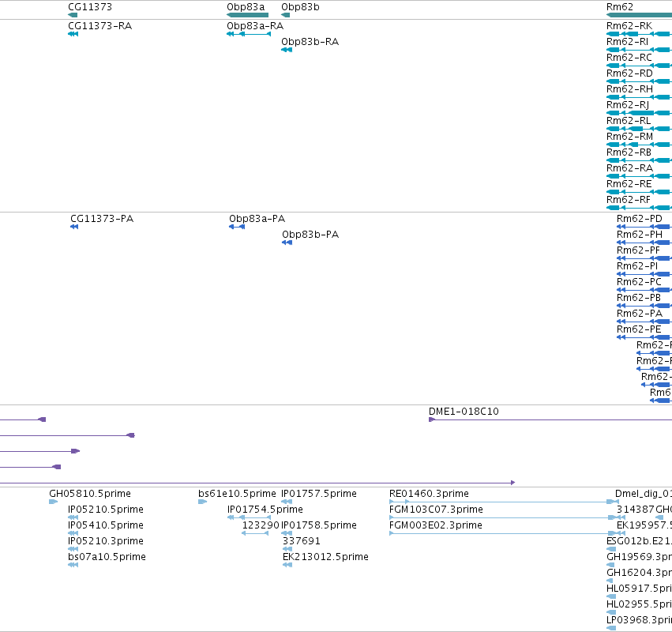Click the Dmel_dig feature label
Image resolution: width=672 pixels, height=632 pixels.
pyautogui.click(x=644, y=494)
